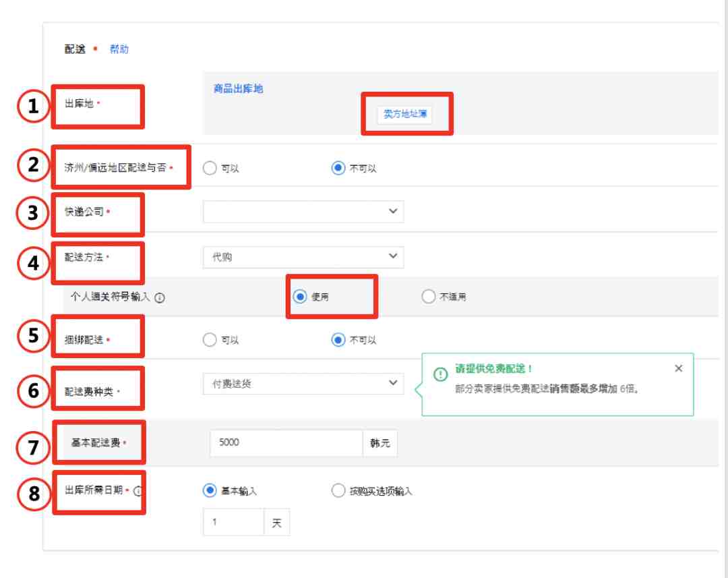728x578 pixels.
Task: Click the 韩元 currency unit label
Action: (x=380, y=443)
